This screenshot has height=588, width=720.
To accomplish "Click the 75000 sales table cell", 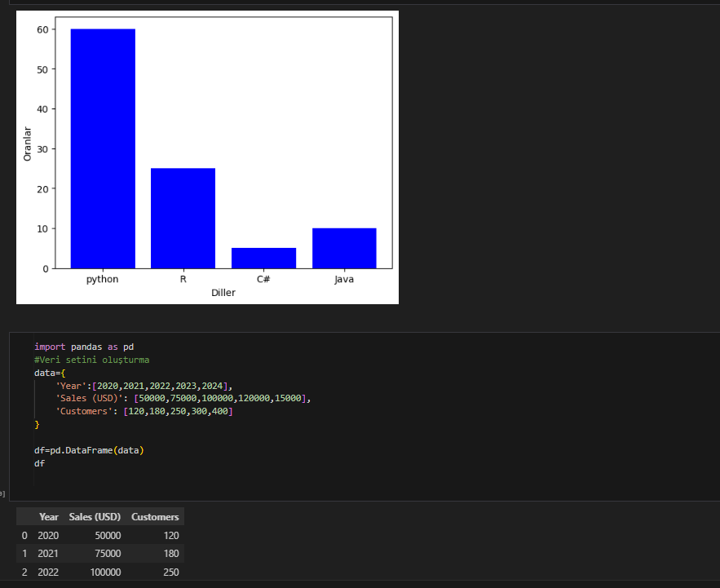I will click(x=107, y=554).
